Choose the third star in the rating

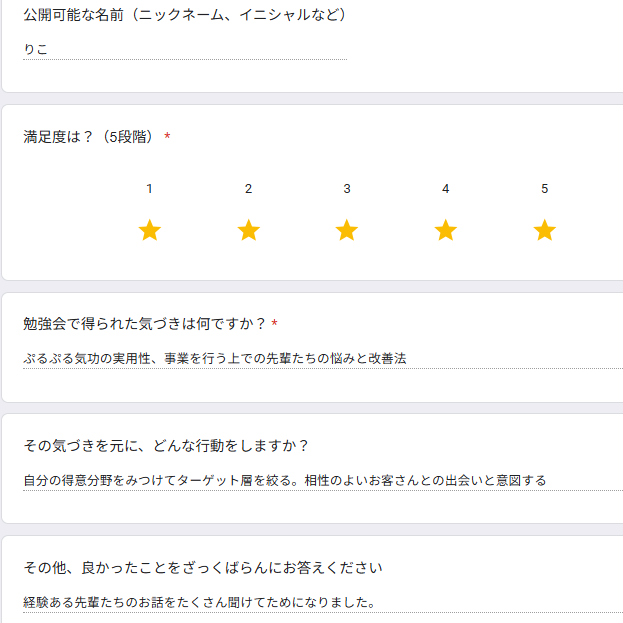(x=347, y=231)
